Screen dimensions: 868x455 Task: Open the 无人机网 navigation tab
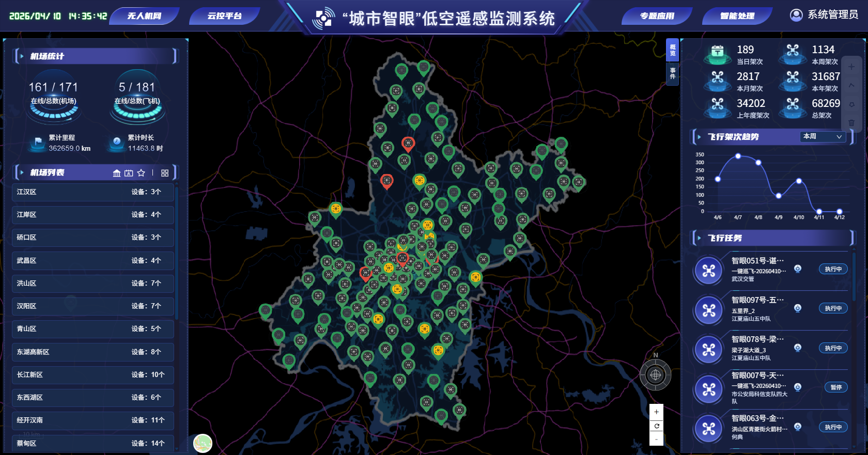click(145, 16)
